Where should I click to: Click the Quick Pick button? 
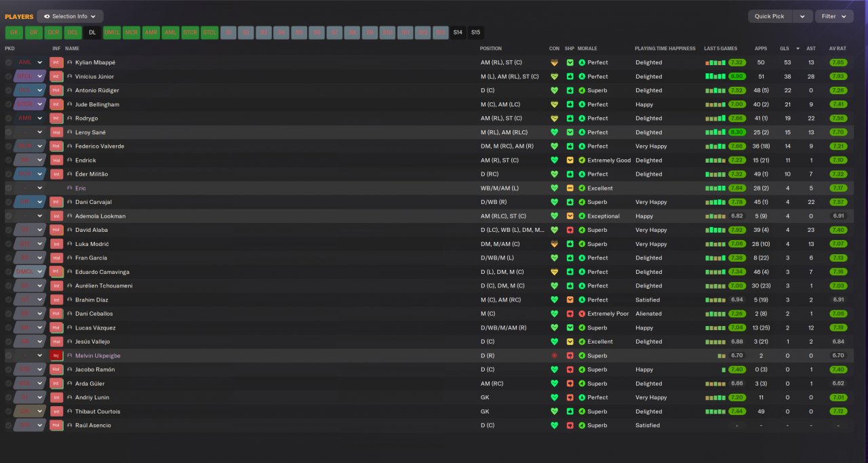click(x=770, y=16)
